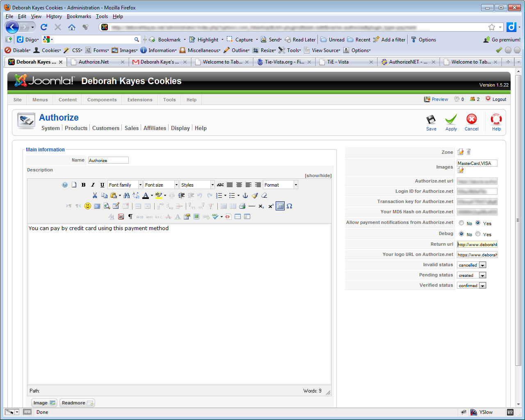Insert horizontal rule line
Viewport: 525px width, 420px height.
pos(252,206)
